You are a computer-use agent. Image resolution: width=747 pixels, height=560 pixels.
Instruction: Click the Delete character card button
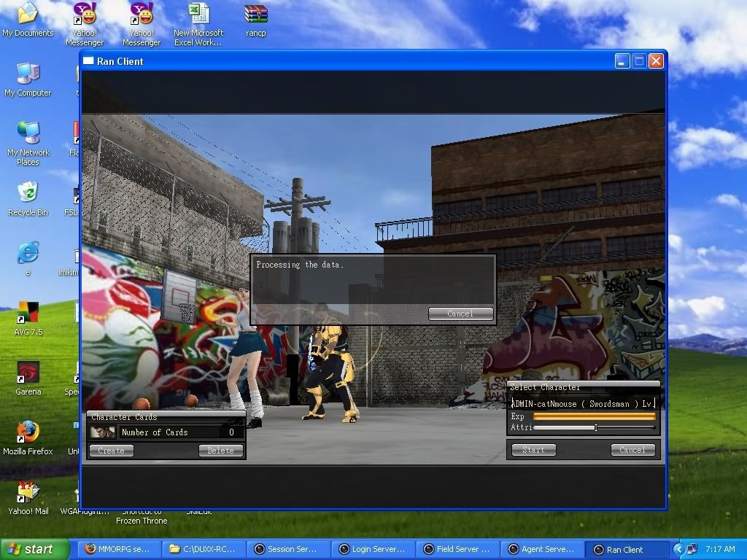(220, 451)
